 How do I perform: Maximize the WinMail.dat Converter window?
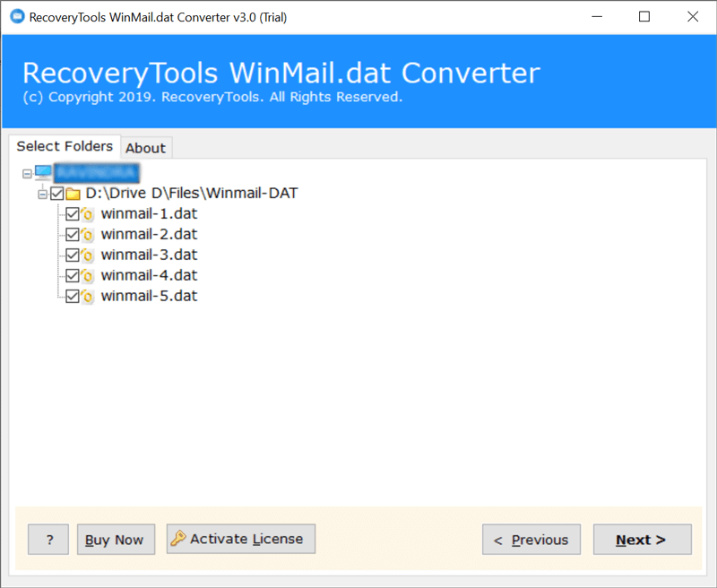644,17
